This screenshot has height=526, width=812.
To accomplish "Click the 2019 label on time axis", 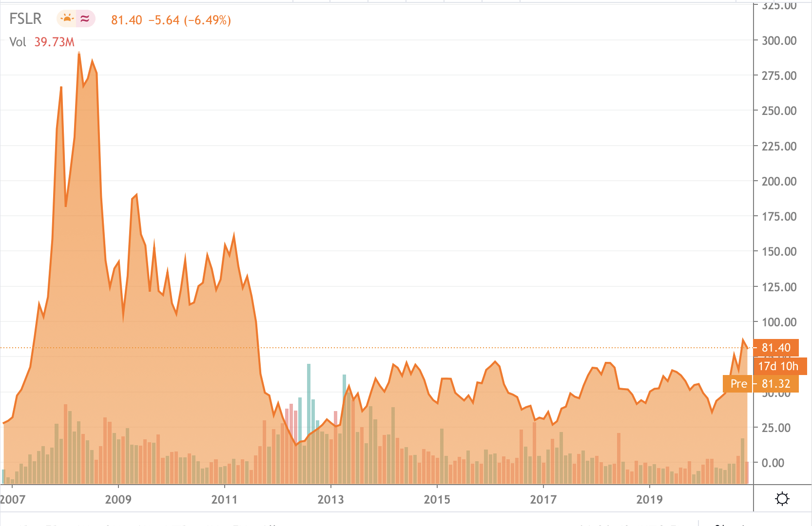I will coord(650,499).
